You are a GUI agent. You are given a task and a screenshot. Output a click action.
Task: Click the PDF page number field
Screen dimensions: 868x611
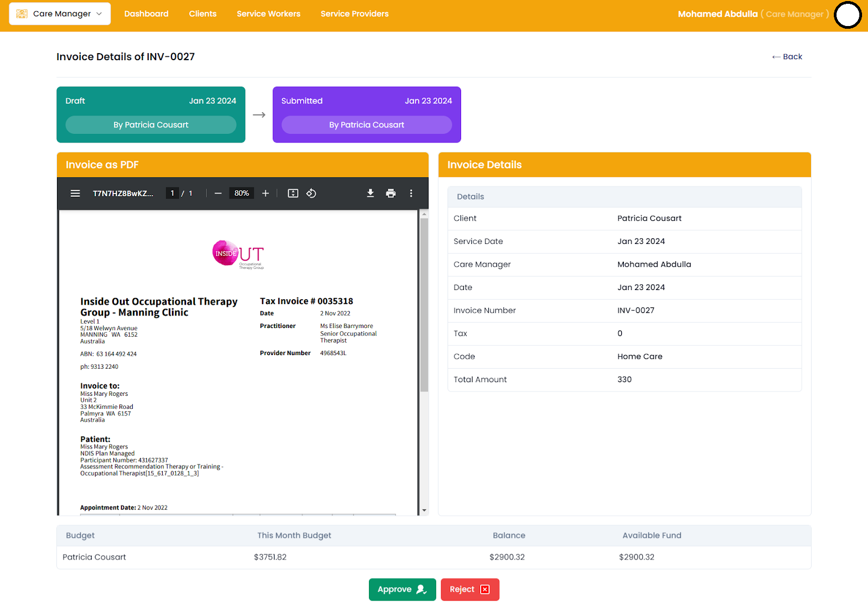[173, 194]
